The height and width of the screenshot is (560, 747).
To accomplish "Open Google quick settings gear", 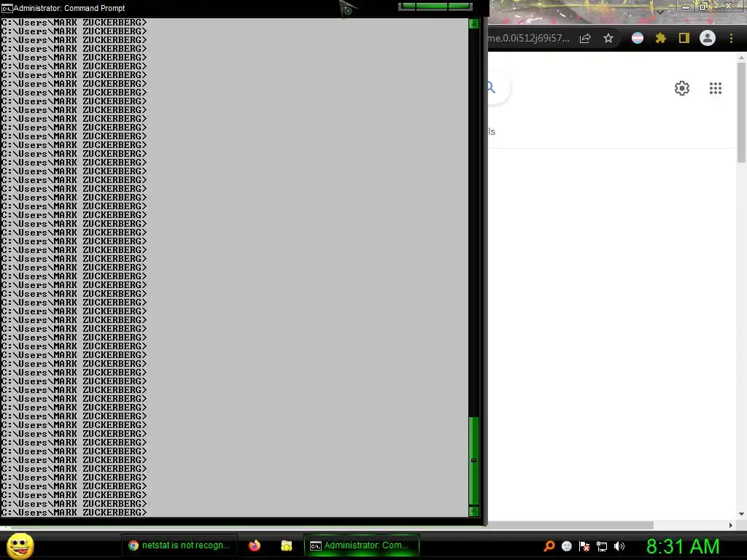I will click(682, 88).
